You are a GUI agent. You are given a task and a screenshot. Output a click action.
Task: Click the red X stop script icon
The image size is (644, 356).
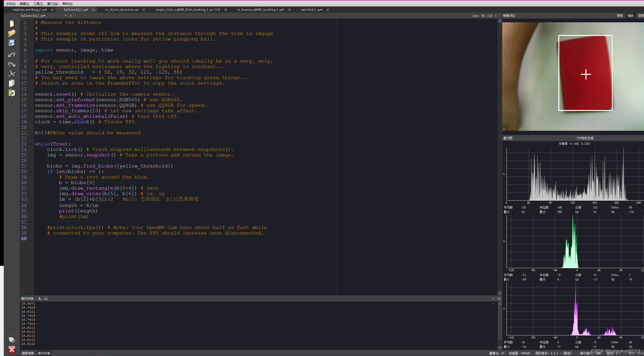(x=12, y=349)
